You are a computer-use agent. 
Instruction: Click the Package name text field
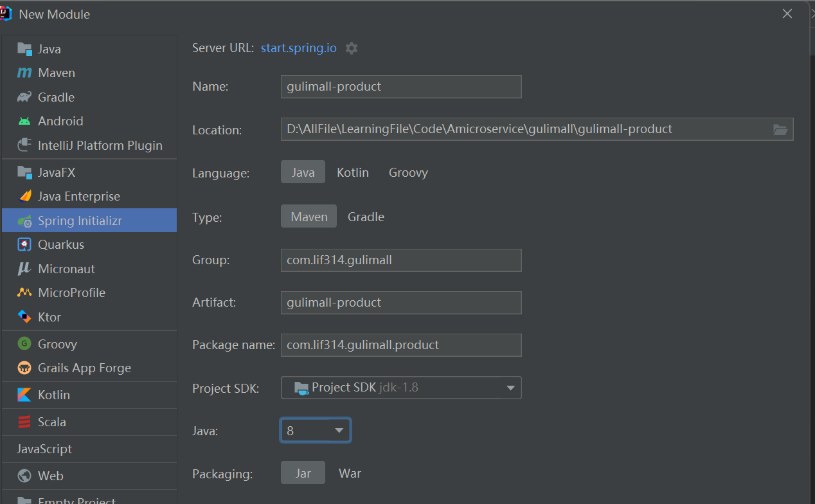point(400,345)
